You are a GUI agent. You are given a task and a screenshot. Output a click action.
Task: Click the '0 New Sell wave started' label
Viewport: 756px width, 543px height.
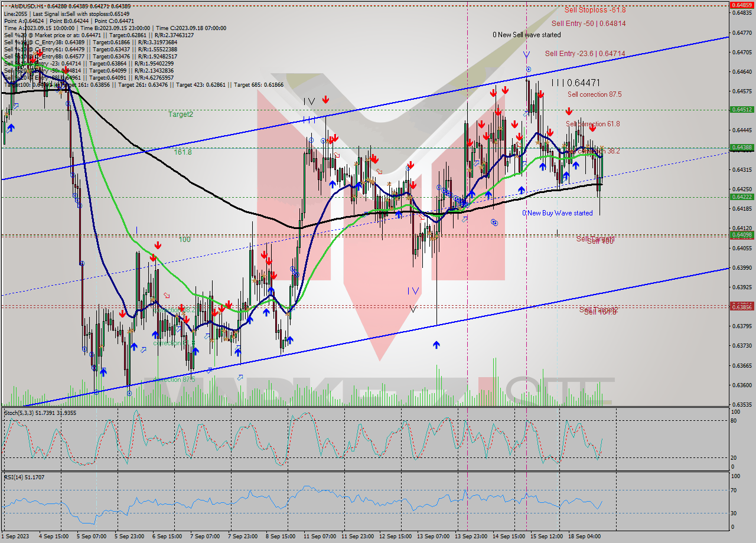526,35
